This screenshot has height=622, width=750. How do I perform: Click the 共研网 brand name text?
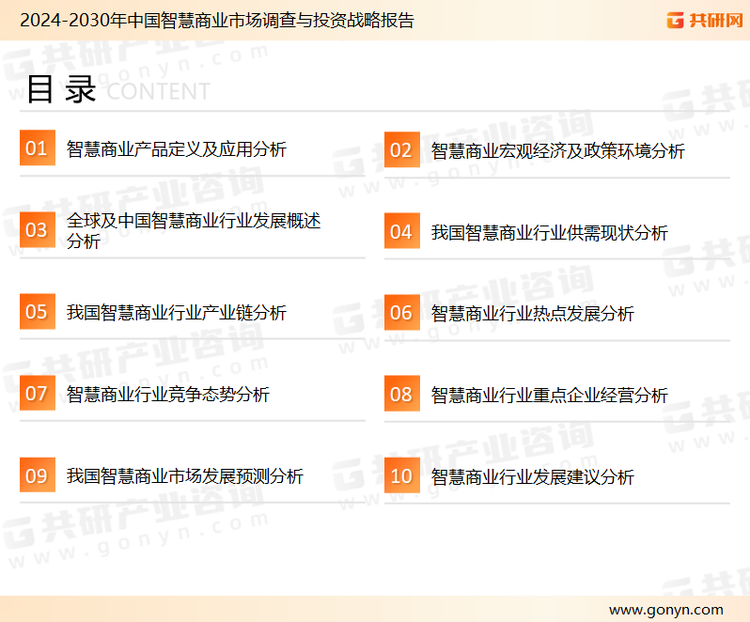click(716, 21)
